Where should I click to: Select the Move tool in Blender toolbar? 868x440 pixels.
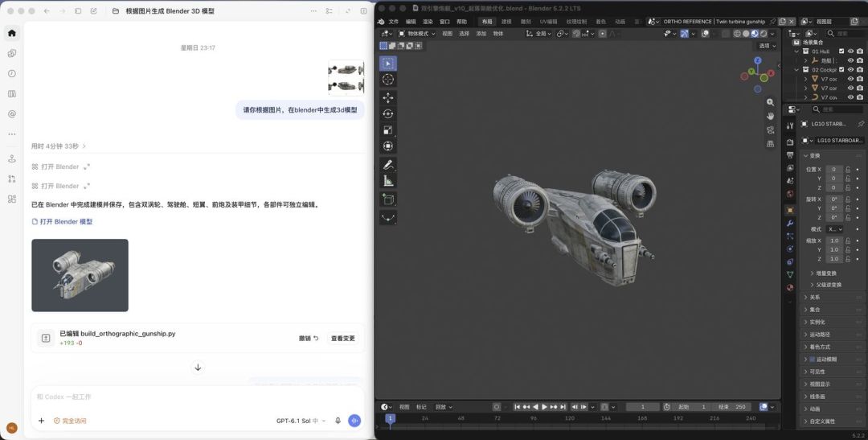pos(387,98)
